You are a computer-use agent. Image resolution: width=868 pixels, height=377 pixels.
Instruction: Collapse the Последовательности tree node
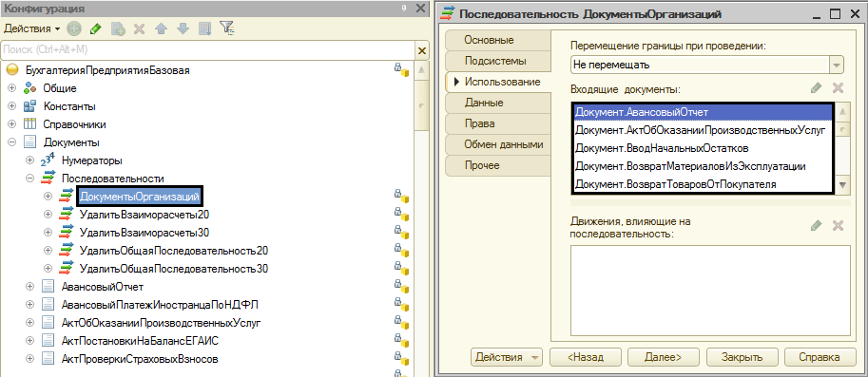tap(29, 179)
